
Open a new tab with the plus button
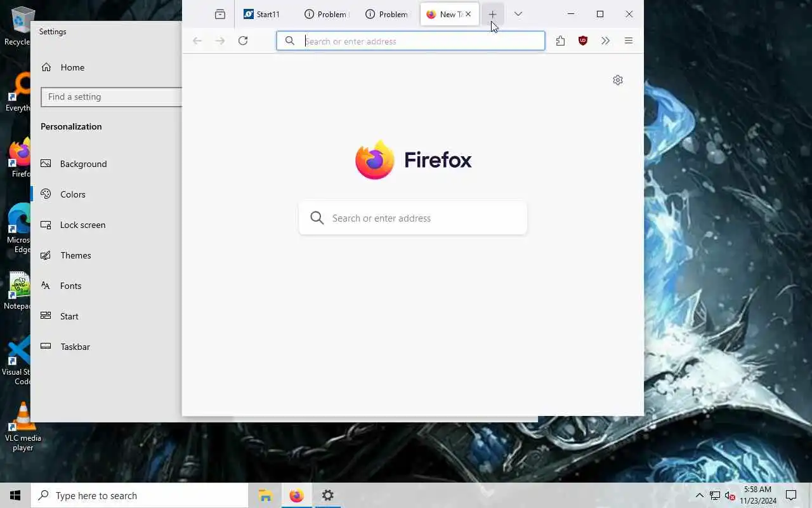coord(492,14)
